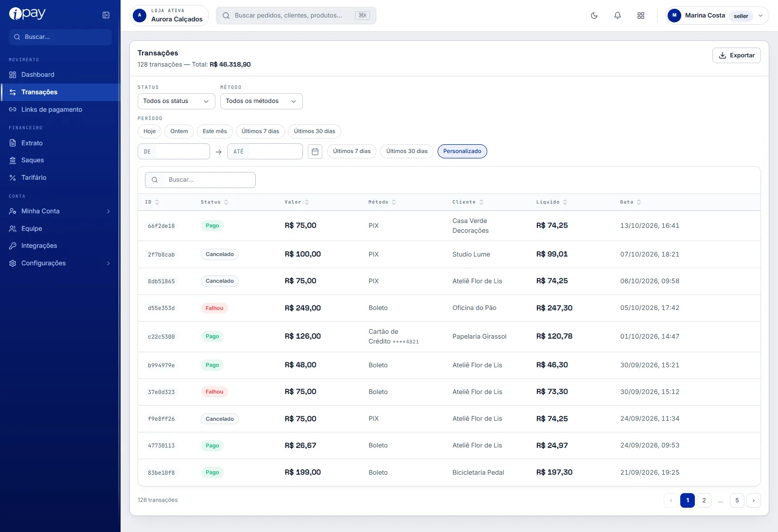Go to next page arrow
Viewport: 778px width, 532px height.
tap(754, 500)
